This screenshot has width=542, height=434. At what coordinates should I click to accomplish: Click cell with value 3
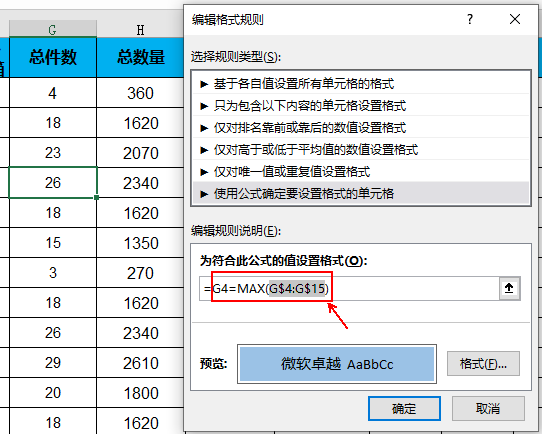coord(53,273)
